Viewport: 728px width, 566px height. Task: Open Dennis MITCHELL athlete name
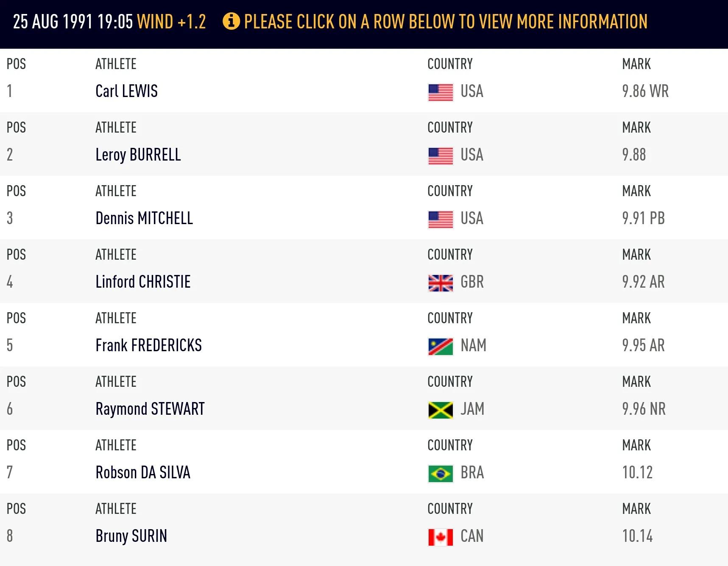pyautogui.click(x=144, y=219)
